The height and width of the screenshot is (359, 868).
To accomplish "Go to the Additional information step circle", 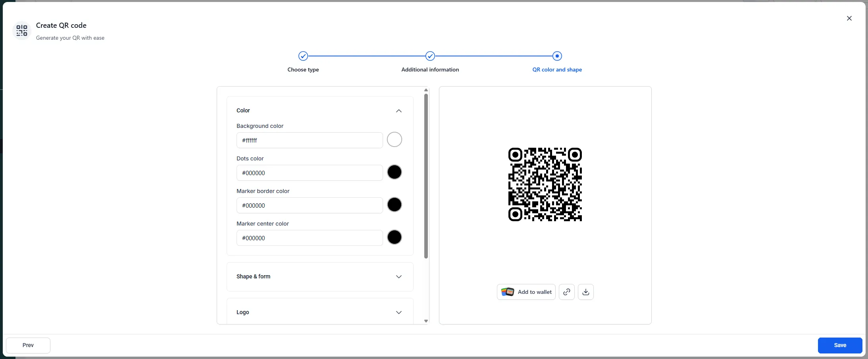I will pos(430,56).
